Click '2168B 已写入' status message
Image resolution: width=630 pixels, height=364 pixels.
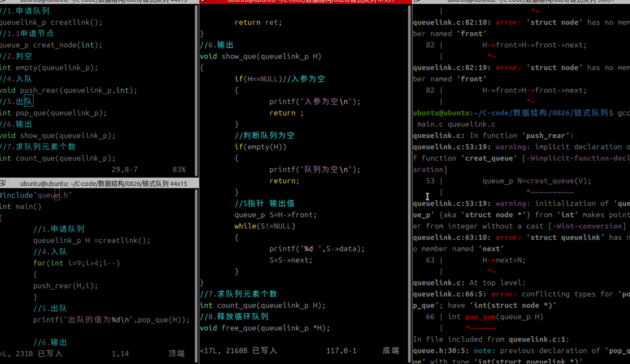[x=252, y=351]
